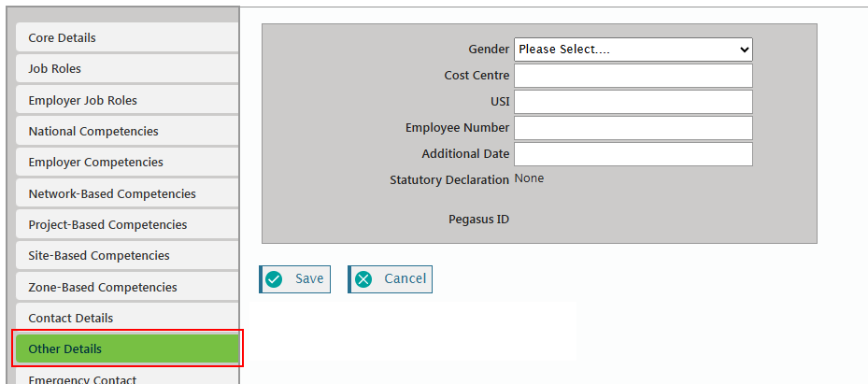Select the Employer Job Roles tab
Screen dimensions: 868x384
tap(127, 100)
